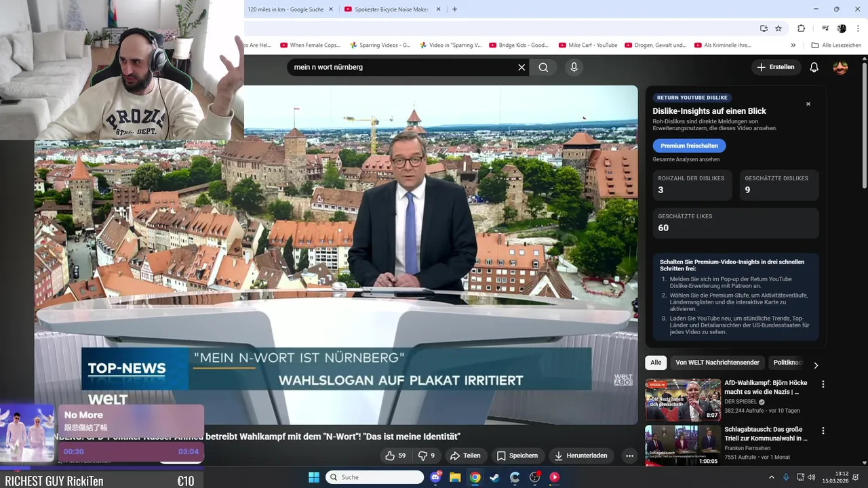
Task: Click the microphone tray icon
Action: pyautogui.click(x=787, y=477)
